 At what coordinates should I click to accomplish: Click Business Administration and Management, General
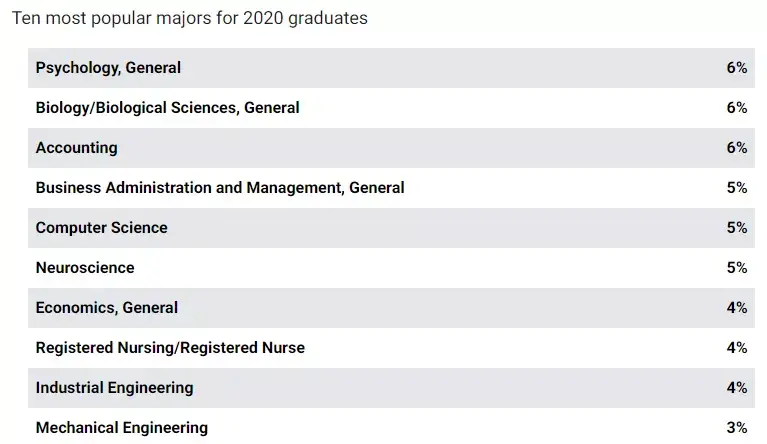pos(220,188)
